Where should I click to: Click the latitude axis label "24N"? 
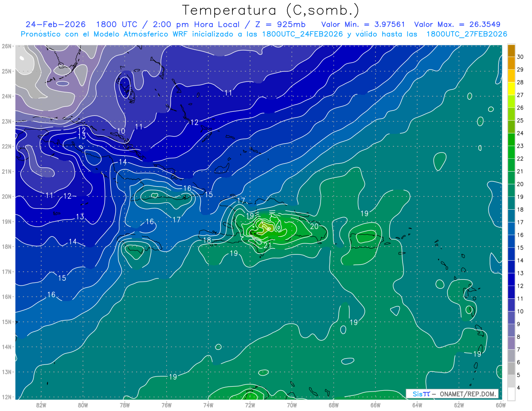point(6,96)
